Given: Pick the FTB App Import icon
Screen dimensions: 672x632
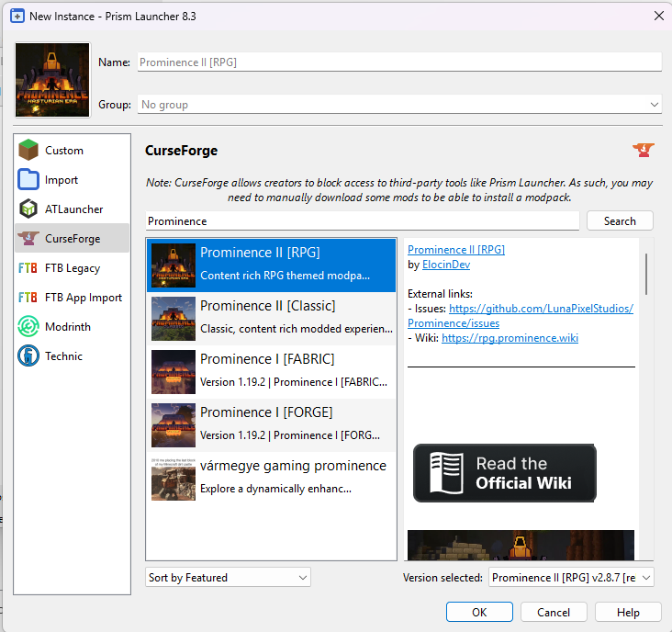Looking at the screenshot, I should click(x=28, y=298).
